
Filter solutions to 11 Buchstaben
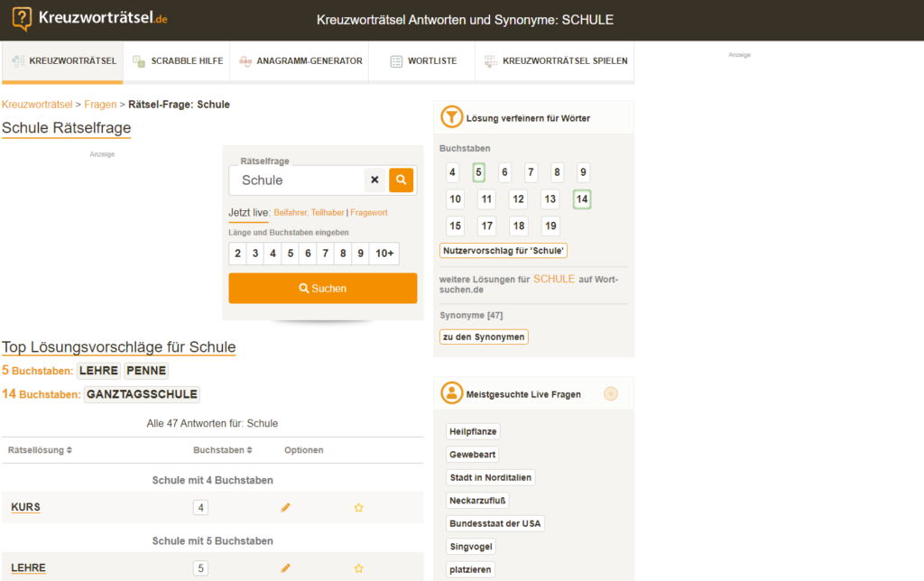[x=486, y=199]
